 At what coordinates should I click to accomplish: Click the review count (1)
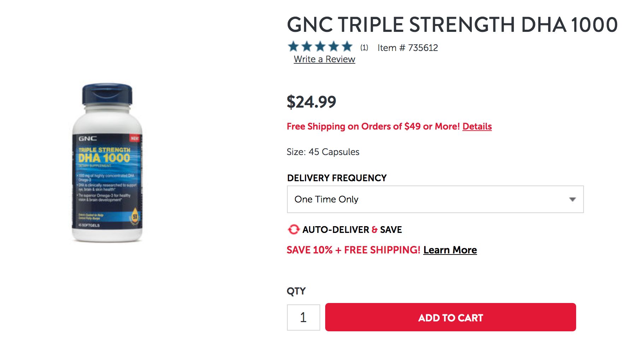pyautogui.click(x=364, y=48)
